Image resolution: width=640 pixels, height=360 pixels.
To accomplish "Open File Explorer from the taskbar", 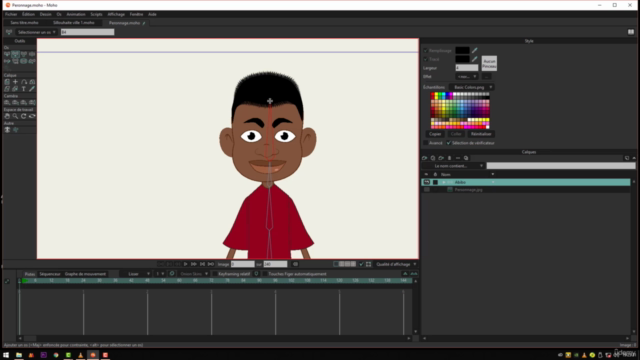I will 19,355.
